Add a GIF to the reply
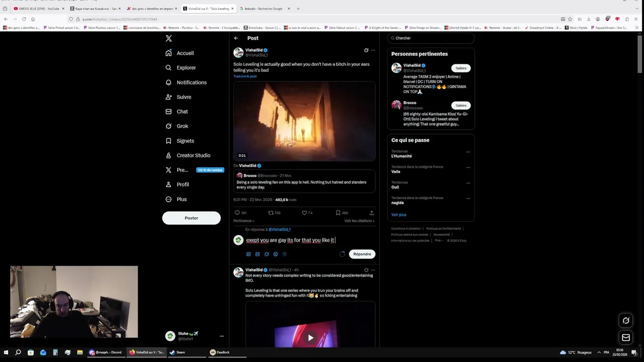This screenshot has height=362, width=644. pyautogui.click(x=257, y=254)
